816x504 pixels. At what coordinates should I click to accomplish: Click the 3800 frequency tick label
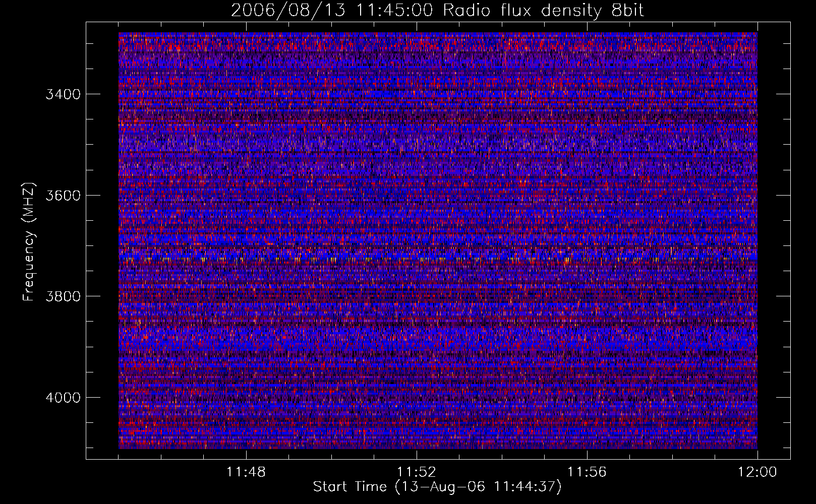pos(63,296)
